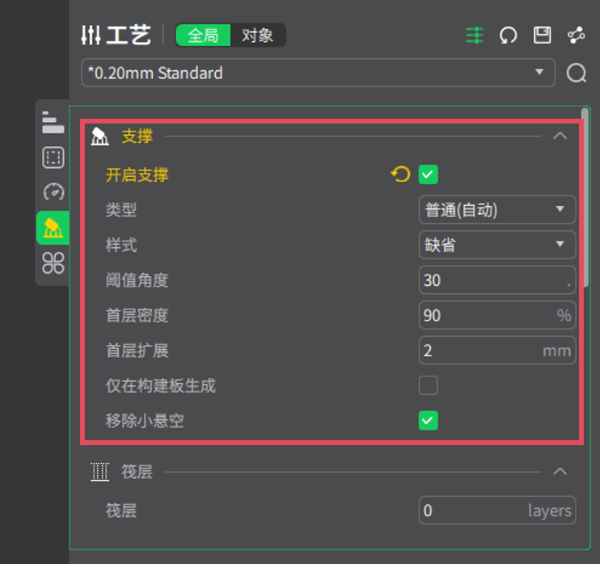Viewport: 600px width, 564px height.
Task: Click the 首层密度 percent input field
Action: (497, 315)
